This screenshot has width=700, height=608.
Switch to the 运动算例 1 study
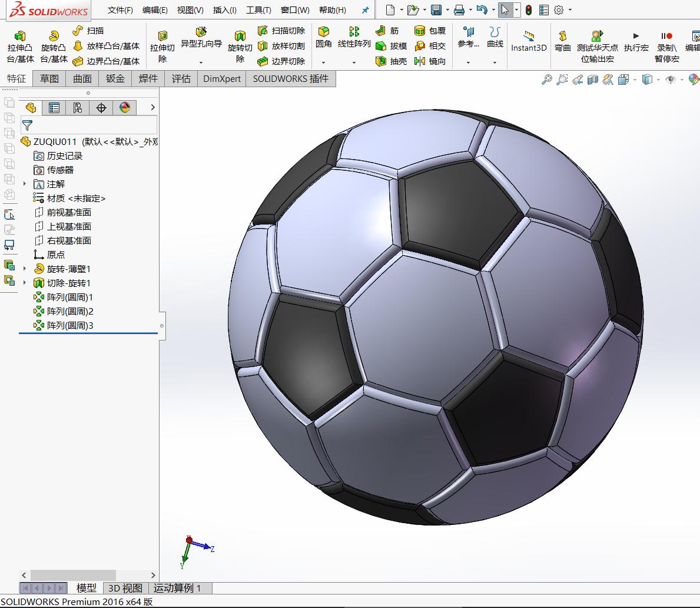coord(178,588)
